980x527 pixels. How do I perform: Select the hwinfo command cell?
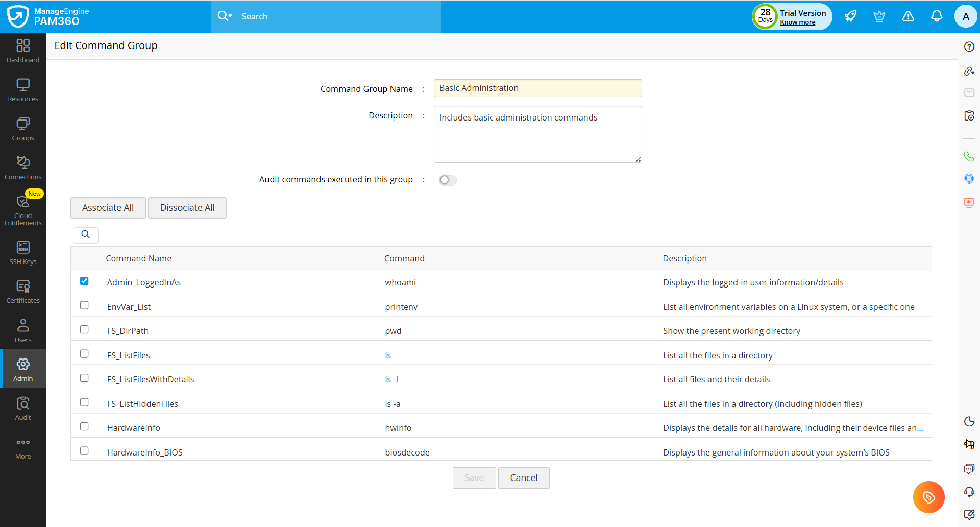[x=398, y=428]
